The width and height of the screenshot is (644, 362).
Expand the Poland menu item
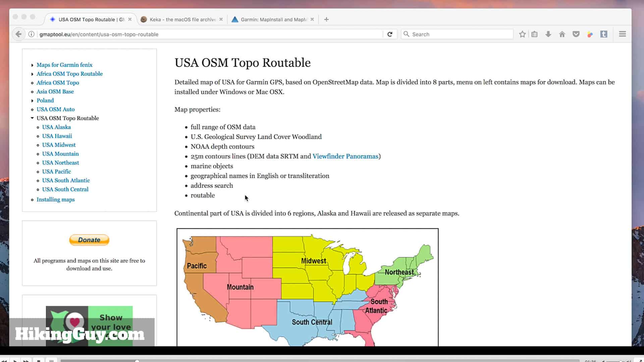tap(32, 100)
